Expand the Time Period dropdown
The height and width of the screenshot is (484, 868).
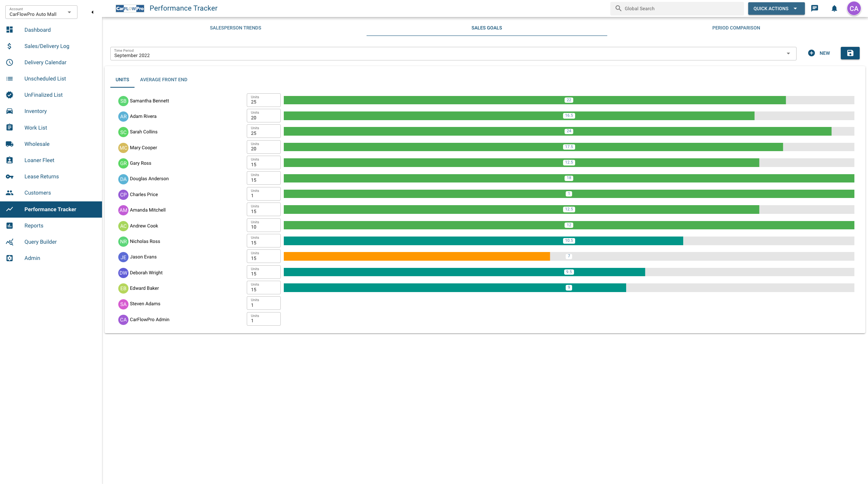[x=788, y=53]
